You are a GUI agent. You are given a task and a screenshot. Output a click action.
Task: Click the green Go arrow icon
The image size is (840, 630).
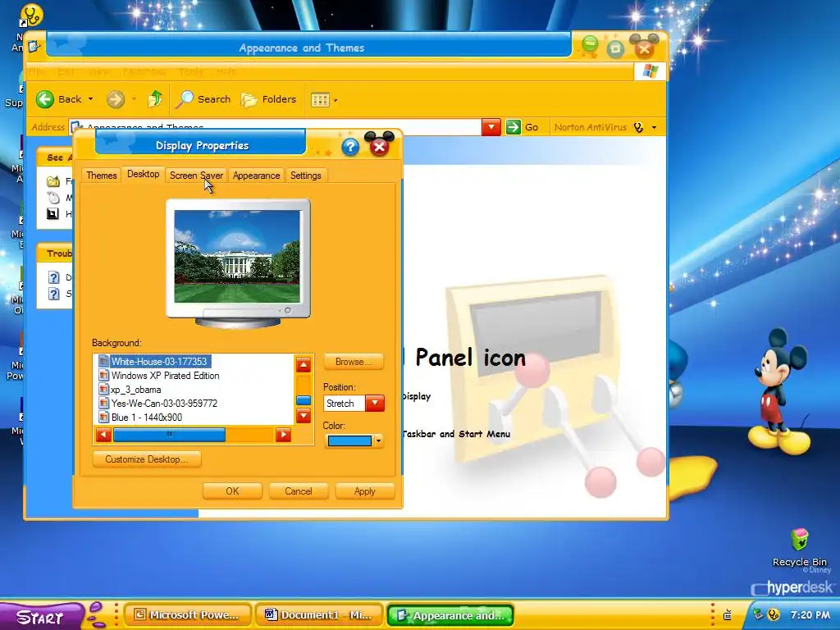point(514,127)
